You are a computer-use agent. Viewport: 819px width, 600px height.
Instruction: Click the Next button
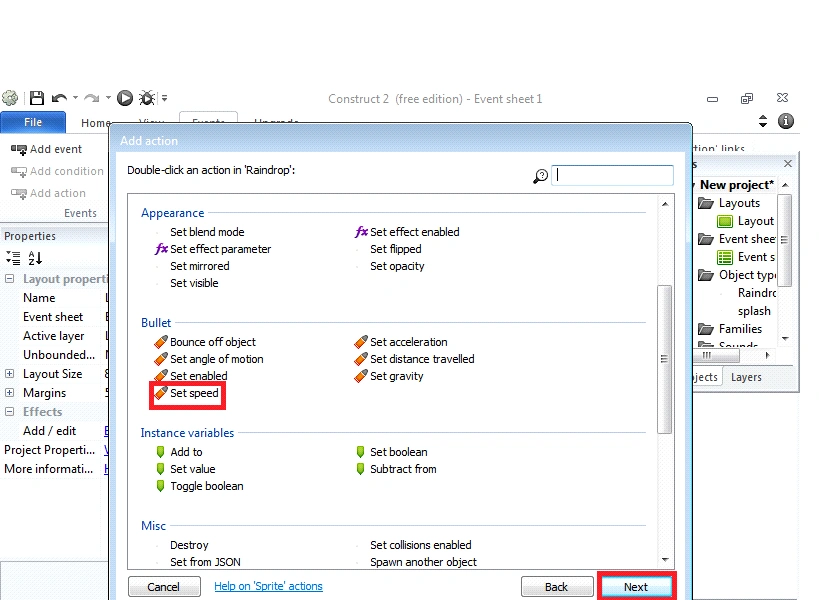tap(636, 587)
